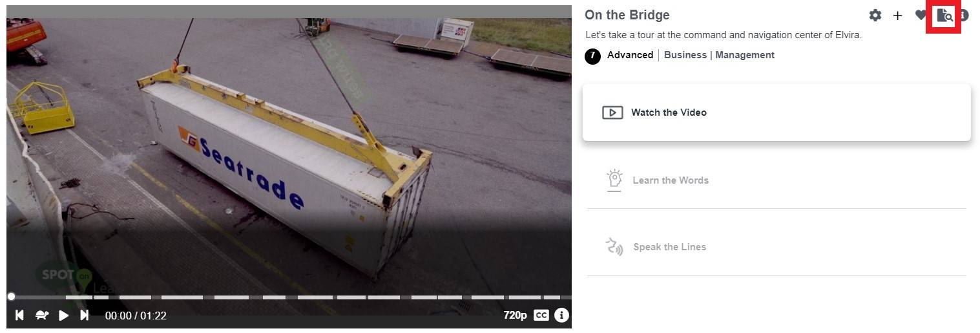The width and height of the screenshot is (980, 333).
Task: Favorite the video with heart icon
Action: pyautogui.click(x=921, y=15)
